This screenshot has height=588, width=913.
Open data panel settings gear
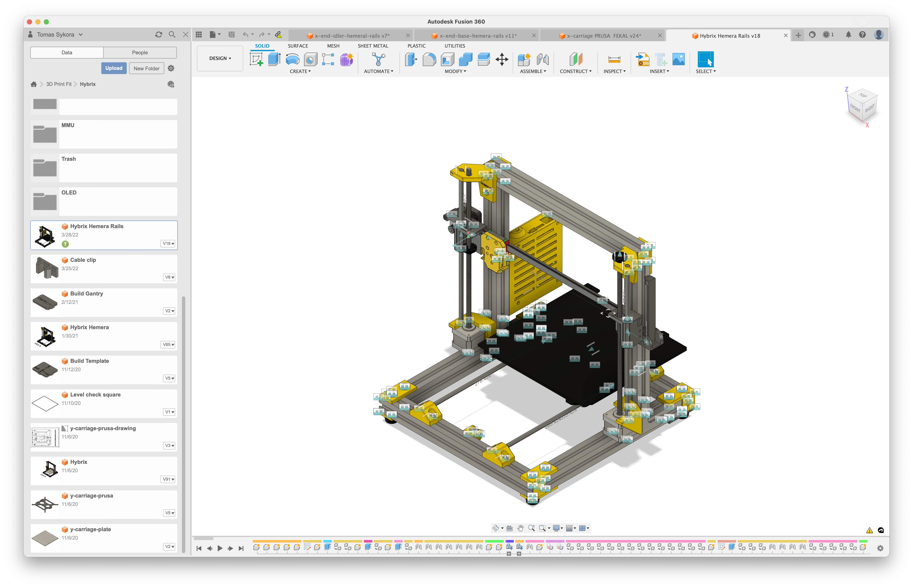coord(171,68)
